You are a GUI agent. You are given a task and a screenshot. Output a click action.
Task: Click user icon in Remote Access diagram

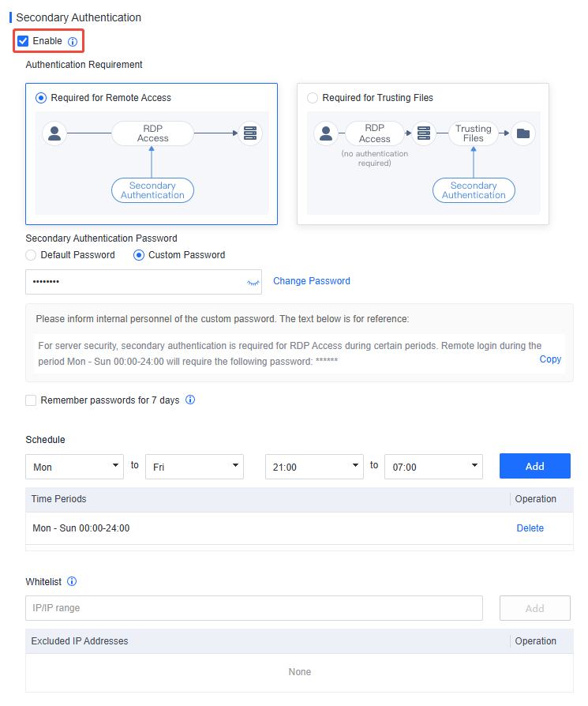[x=54, y=133]
